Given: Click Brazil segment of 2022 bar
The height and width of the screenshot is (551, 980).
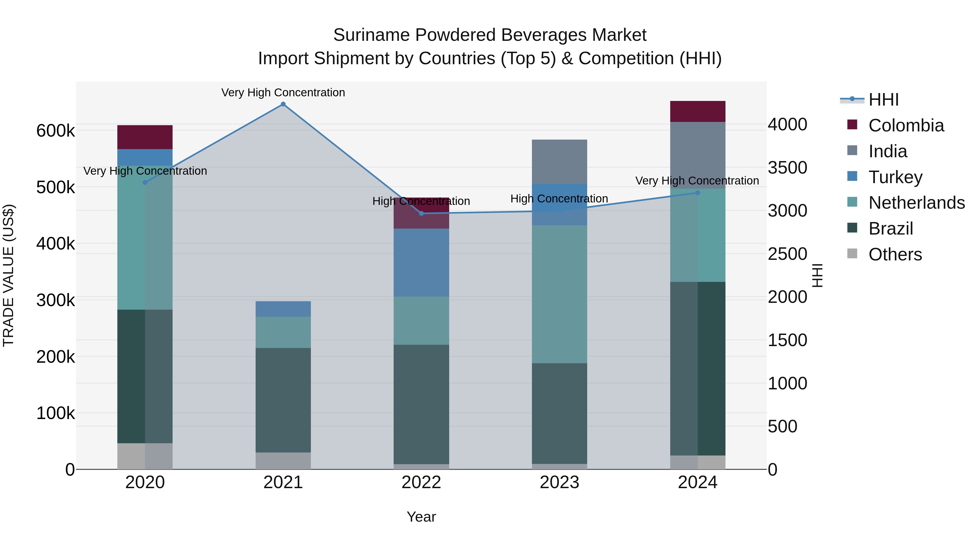Looking at the screenshot, I should (x=421, y=405).
